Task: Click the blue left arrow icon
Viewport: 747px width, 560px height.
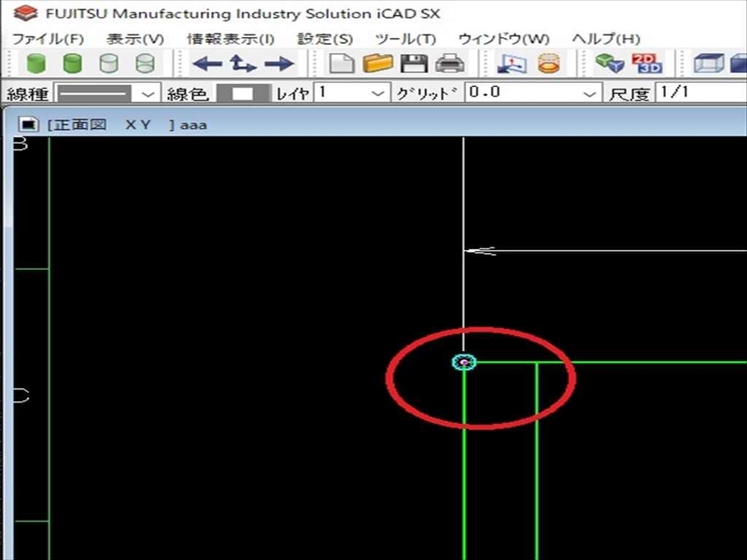Action: 206,63
